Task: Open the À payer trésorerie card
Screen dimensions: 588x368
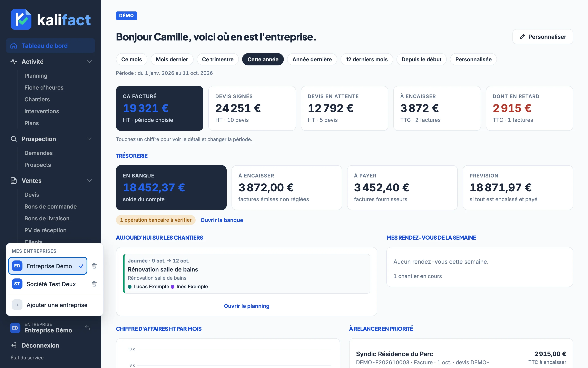Action: click(402, 188)
